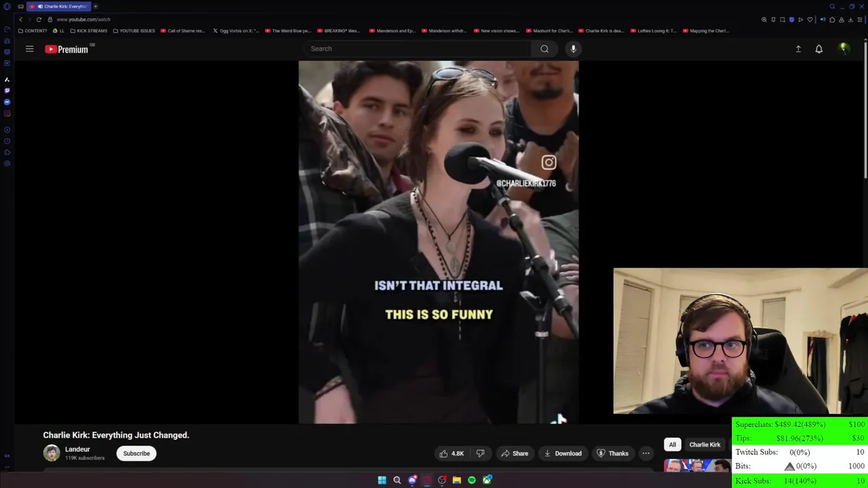Viewport: 868px width, 488px height.
Task: Toggle the browser tab sound speaker icon
Action: [x=823, y=20]
